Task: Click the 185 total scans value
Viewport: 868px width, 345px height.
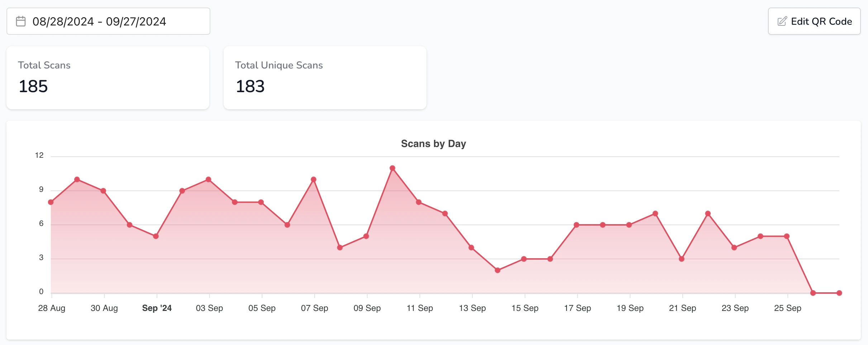Action: tap(33, 86)
